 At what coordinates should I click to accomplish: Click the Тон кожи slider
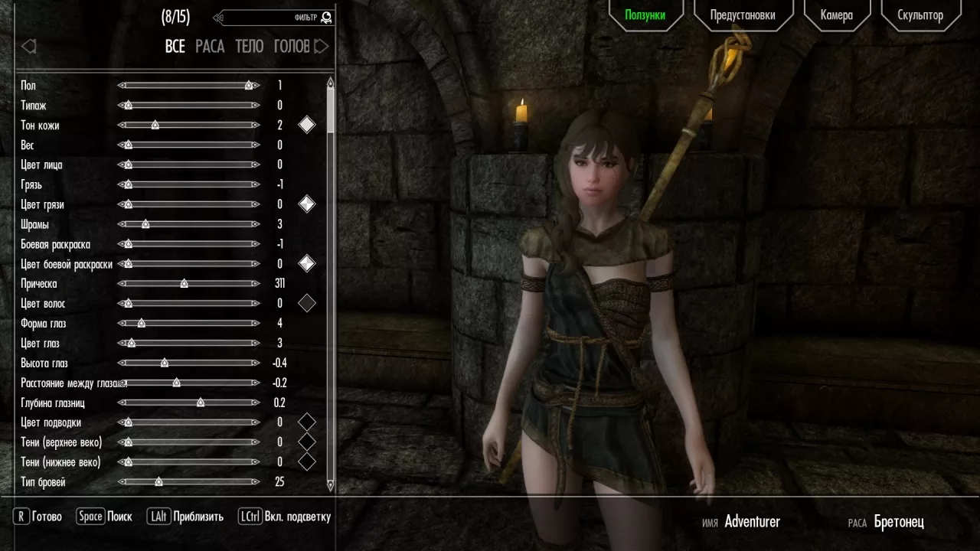(188, 125)
